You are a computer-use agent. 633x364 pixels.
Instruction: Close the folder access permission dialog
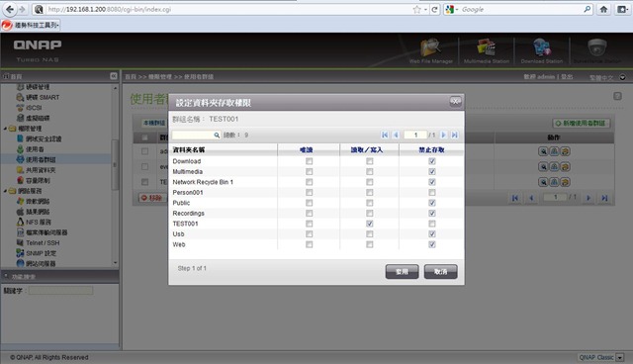click(455, 102)
